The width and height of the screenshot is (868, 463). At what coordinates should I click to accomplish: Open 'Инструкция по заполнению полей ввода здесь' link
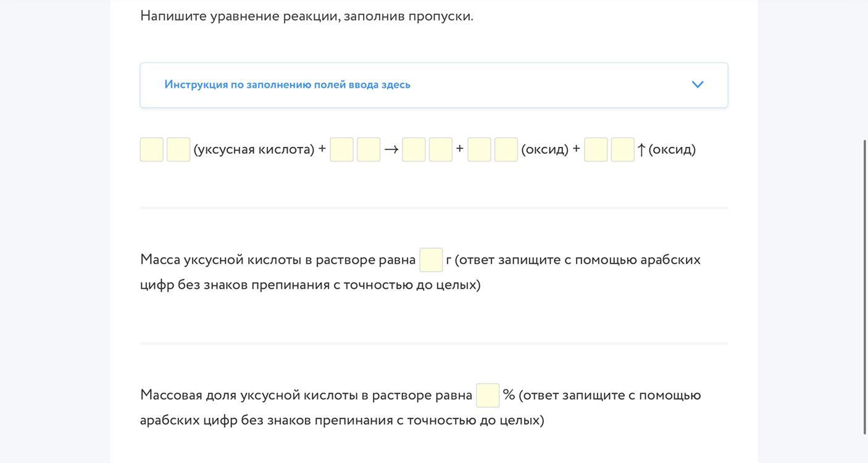(x=287, y=85)
